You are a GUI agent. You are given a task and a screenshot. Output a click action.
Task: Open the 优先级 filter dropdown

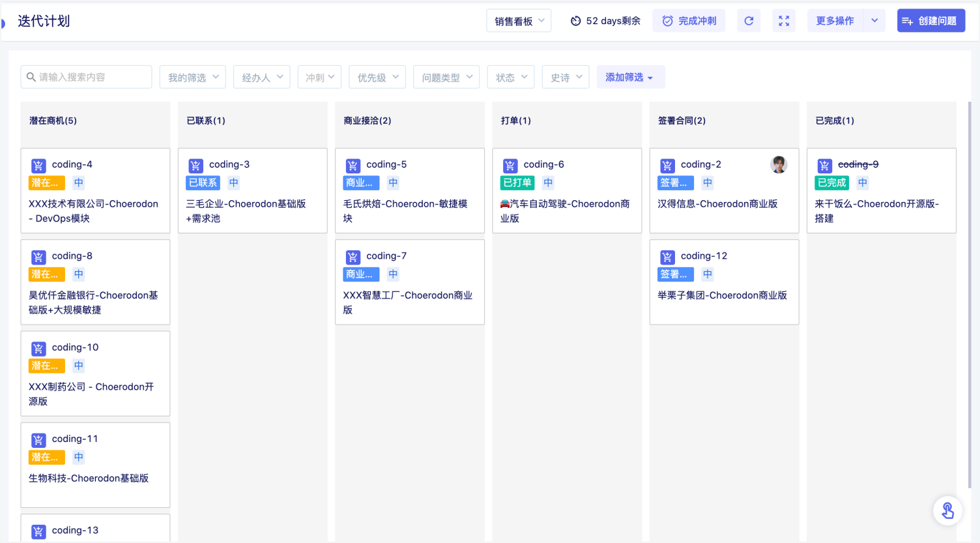coord(377,77)
